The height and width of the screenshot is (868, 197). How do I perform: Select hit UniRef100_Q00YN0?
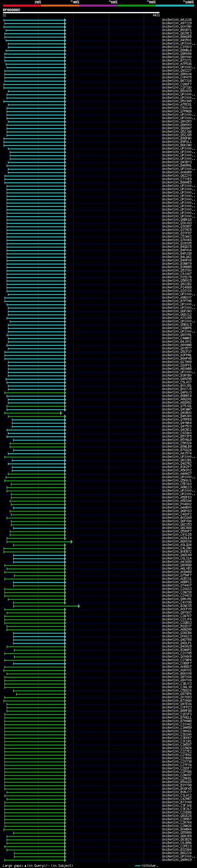[x=177, y=26]
